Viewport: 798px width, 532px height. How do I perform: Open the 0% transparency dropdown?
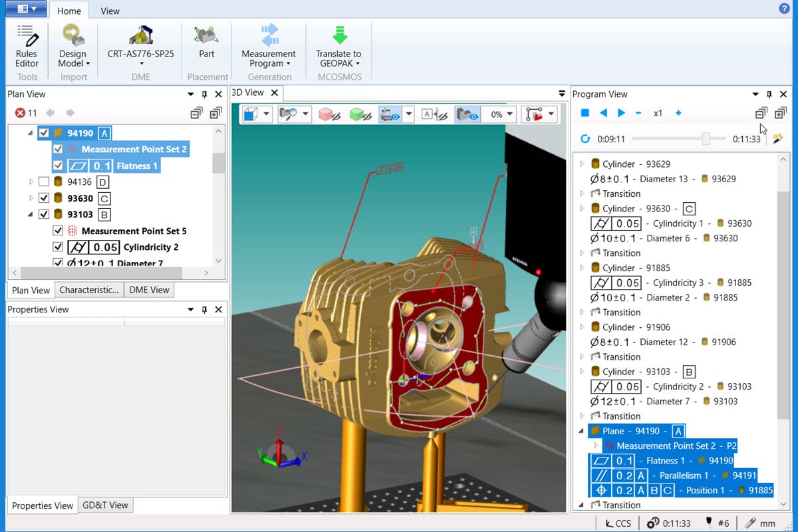point(510,114)
